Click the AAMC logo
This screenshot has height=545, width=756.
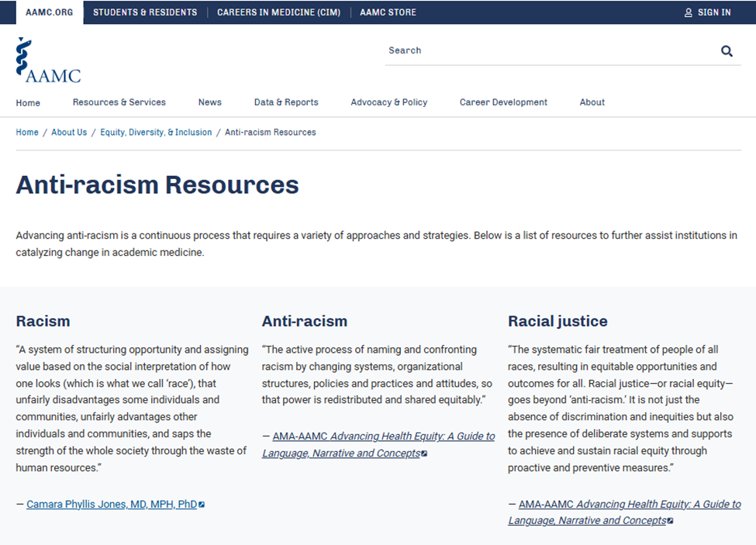48,60
